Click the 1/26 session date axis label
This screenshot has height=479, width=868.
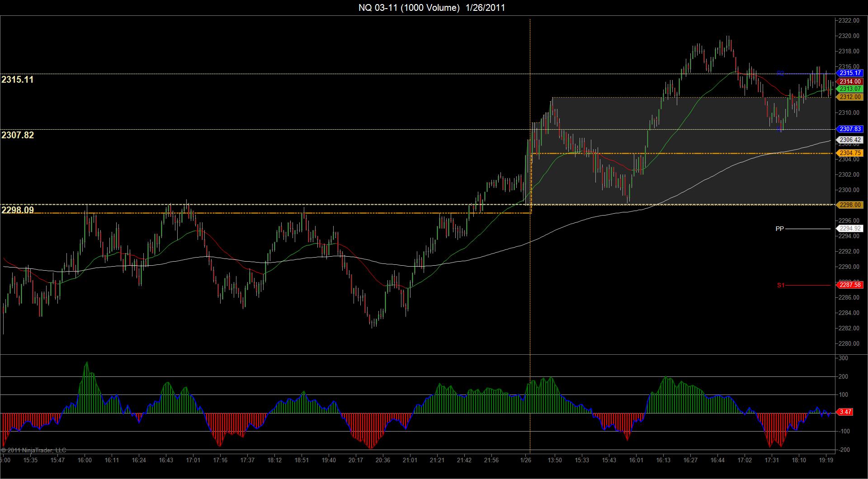coord(526,460)
